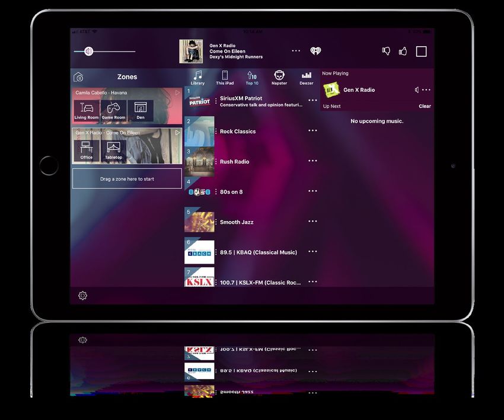Click the drag handle beside Smooth Jazz

(216, 222)
